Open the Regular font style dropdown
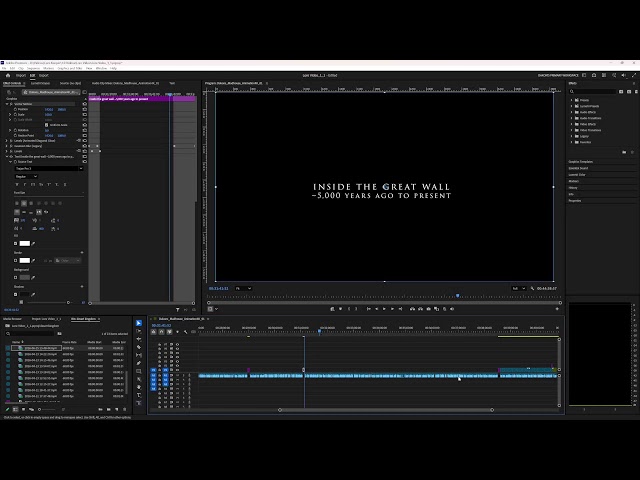The height and width of the screenshot is (480, 640). [26, 176]
